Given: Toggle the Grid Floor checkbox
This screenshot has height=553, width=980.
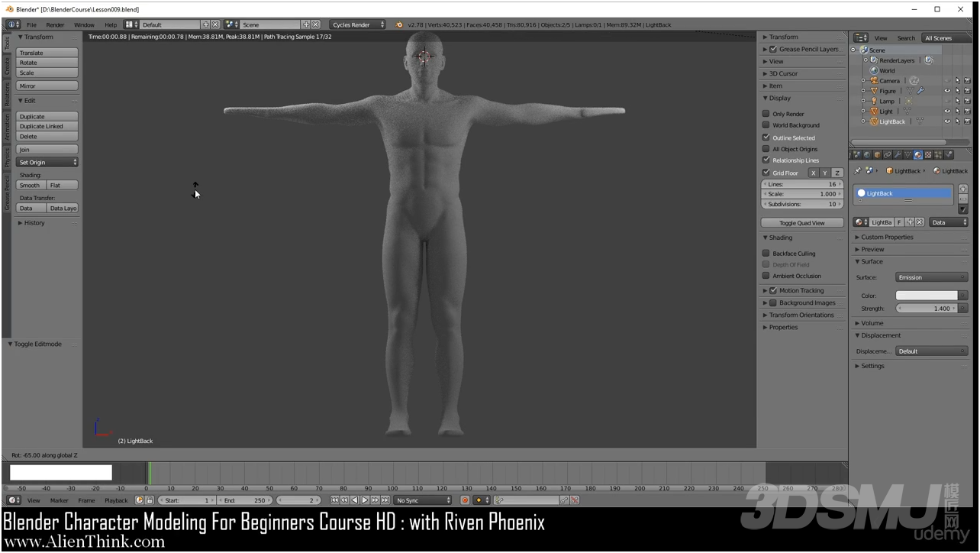Looking at the screenshot, I should (766, 173).
